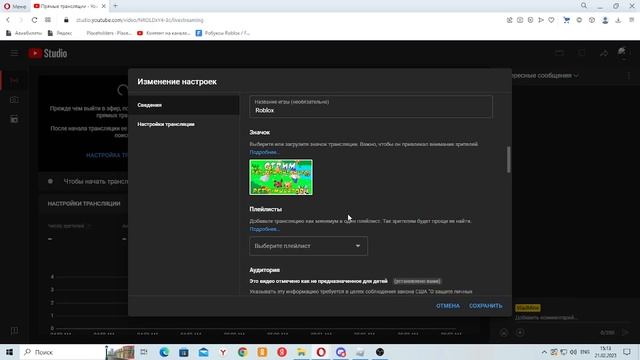
Task: Open Google Chrome from taskbar
Action: [x=242, y=352]
